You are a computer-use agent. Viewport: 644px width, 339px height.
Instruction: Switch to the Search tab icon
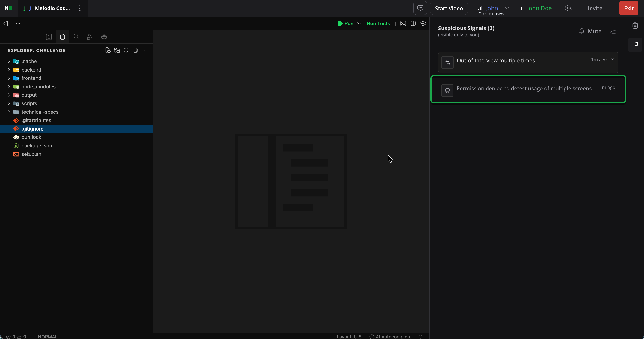[x=76, y=37]
